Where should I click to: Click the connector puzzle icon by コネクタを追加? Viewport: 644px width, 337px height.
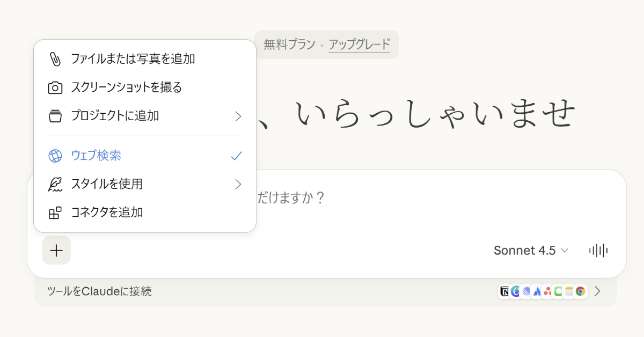(x=54, y=212)
